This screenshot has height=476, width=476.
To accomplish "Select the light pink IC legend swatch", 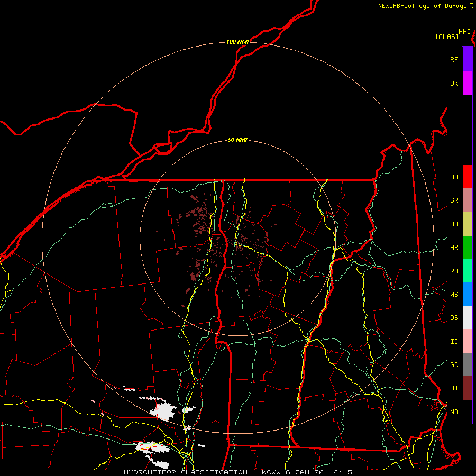I will [467, 341].
